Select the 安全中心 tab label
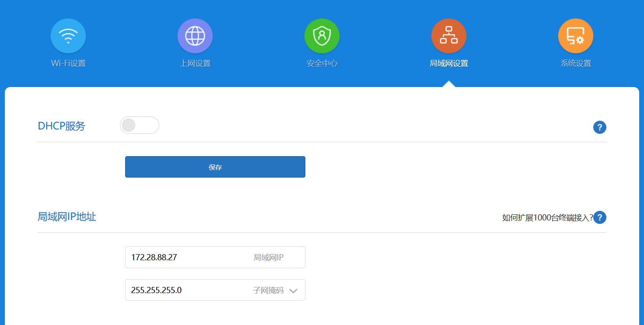 click(322, 63)
